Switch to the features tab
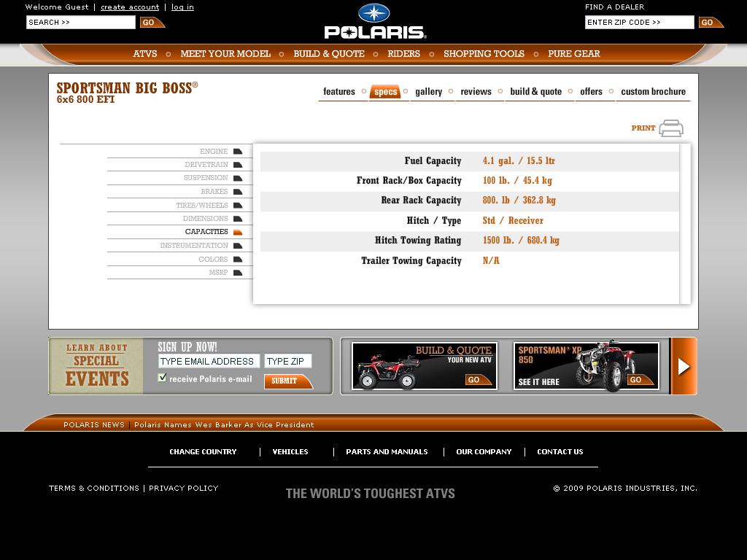Image resolution: width=747 pixels, height=560 pixels. pos(338,91)
